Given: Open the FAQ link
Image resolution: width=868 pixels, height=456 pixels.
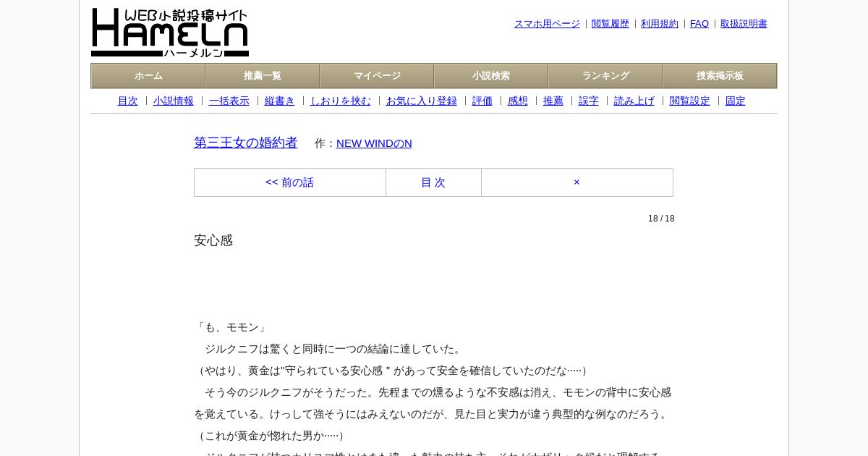Looking at the screenshot, I should click(x=699, y=24).
